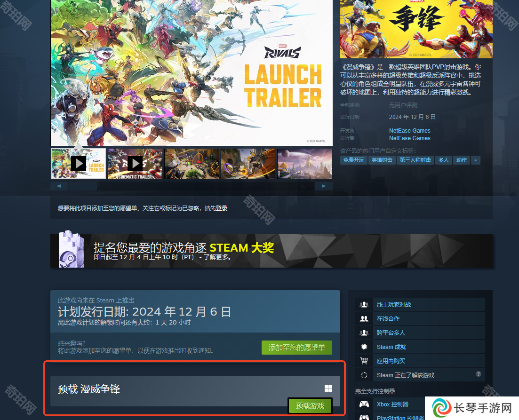Play the Launch Trailer thumbnail
519x420 pixels.
click(79, 164)
